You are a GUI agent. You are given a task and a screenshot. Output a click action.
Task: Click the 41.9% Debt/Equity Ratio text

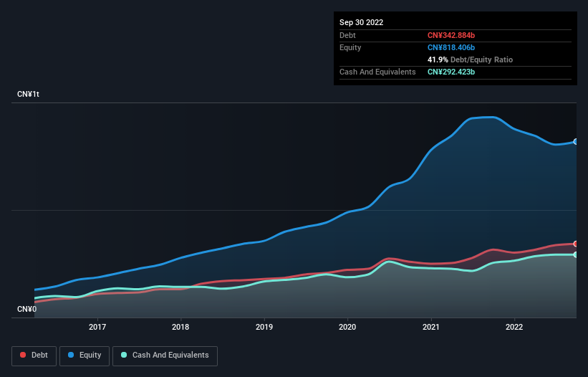[x=471, y=59]
